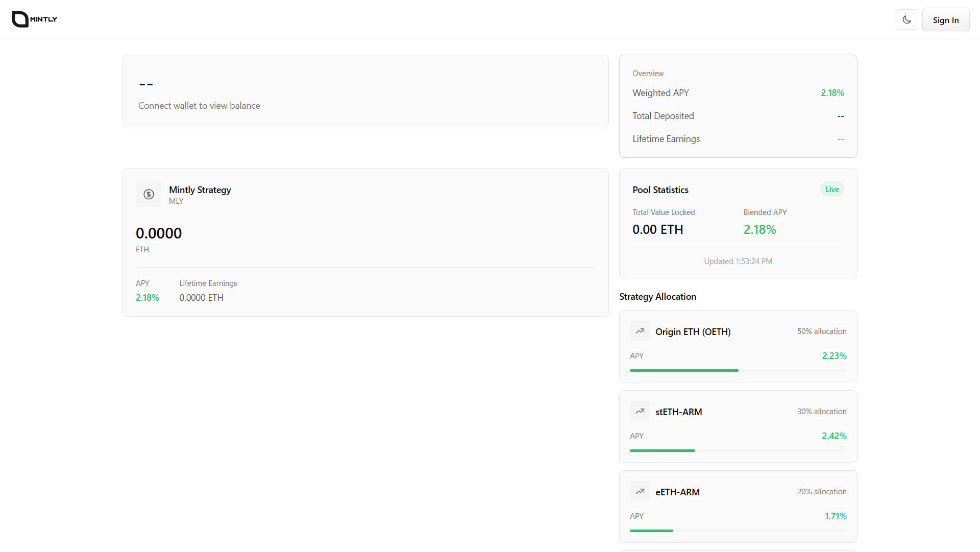
Task: Click the '0.00 ETH' Total Value Locked
Action: click(x=658, y=230)
